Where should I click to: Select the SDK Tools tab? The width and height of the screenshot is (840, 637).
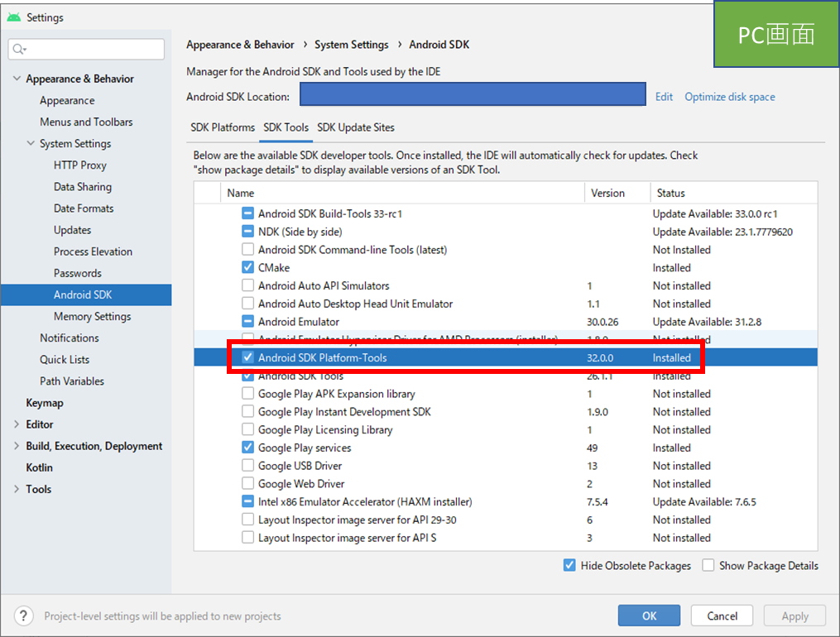point(286,127)
